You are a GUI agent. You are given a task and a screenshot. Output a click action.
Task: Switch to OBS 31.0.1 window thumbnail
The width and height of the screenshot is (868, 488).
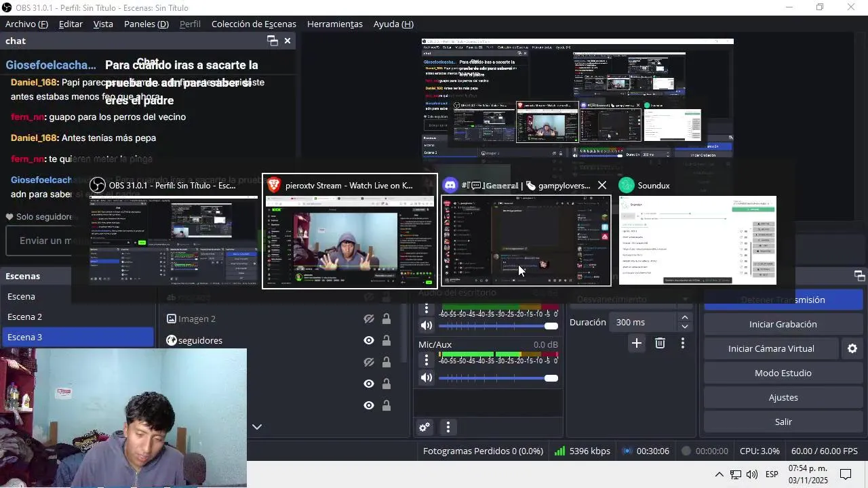[174, 241]
